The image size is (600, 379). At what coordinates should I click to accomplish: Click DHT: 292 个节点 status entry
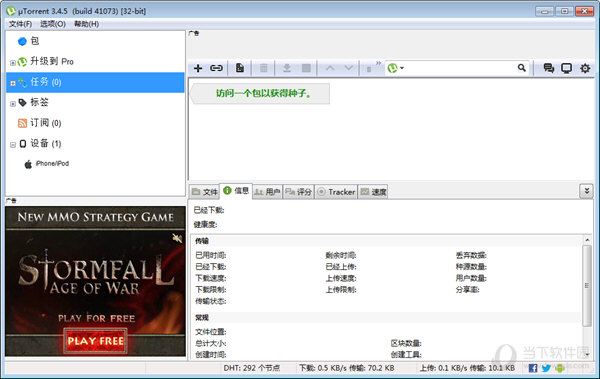[x=252, y=368]
